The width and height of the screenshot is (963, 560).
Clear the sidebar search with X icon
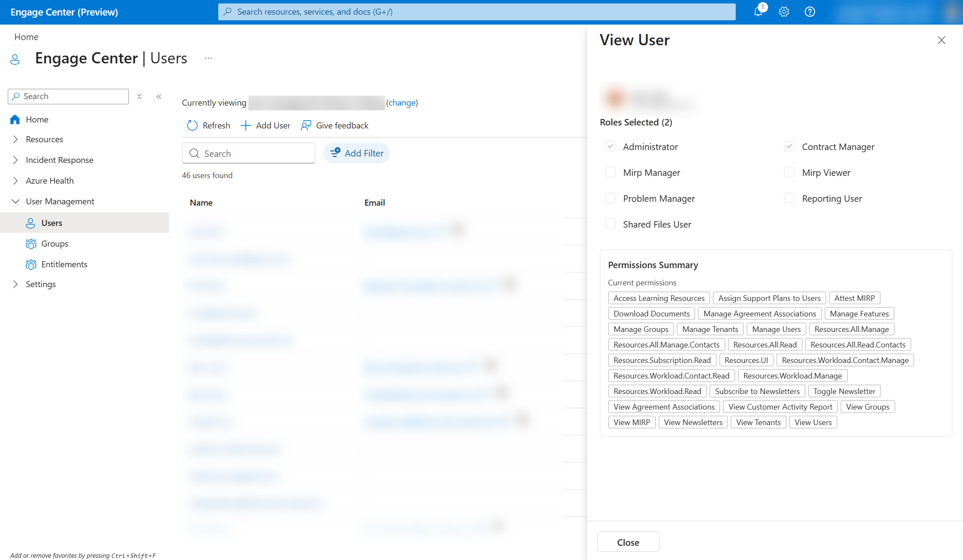pyautogui.click(x=139, y=97)
